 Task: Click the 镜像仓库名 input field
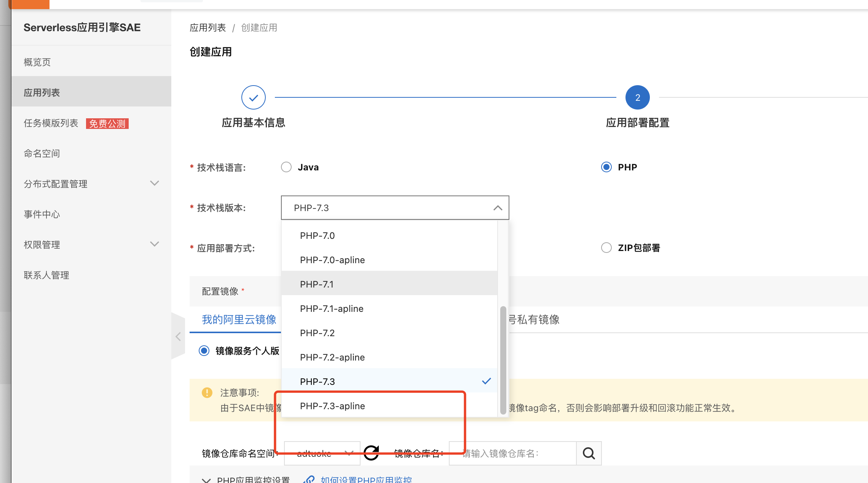[513, 453]
